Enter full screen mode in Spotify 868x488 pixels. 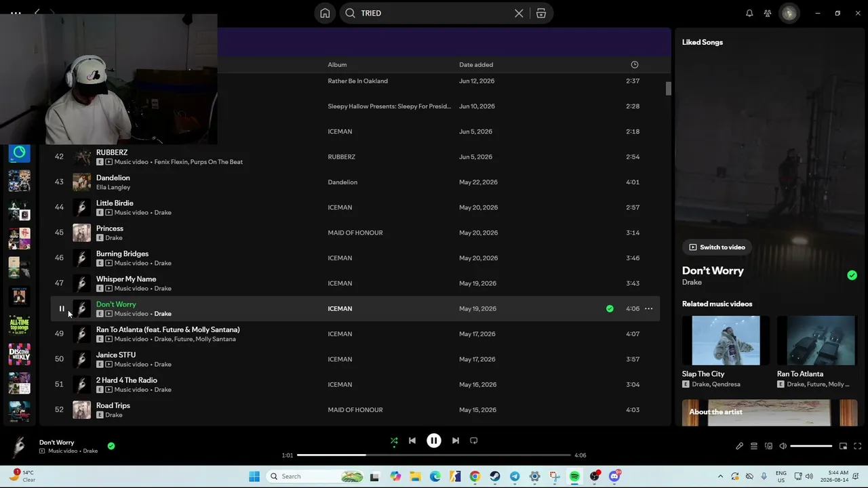pos(857,446)
